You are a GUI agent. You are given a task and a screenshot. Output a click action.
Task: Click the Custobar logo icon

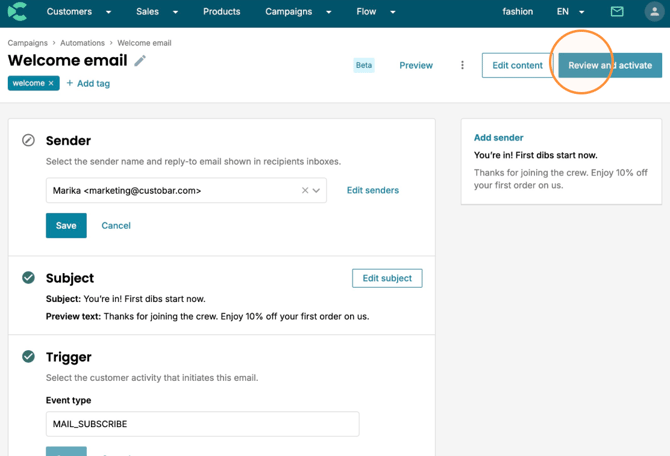(18, 12)
